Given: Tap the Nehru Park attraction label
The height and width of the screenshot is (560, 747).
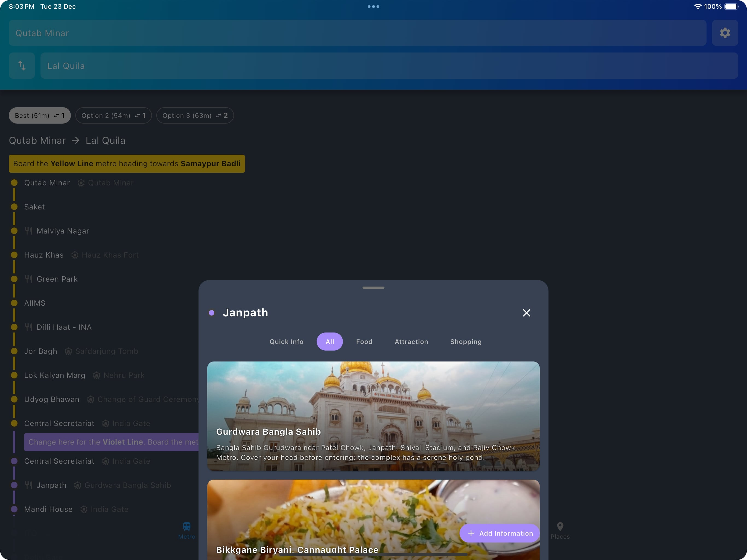Looking at the screenshot, I should [x=124, y=375].
